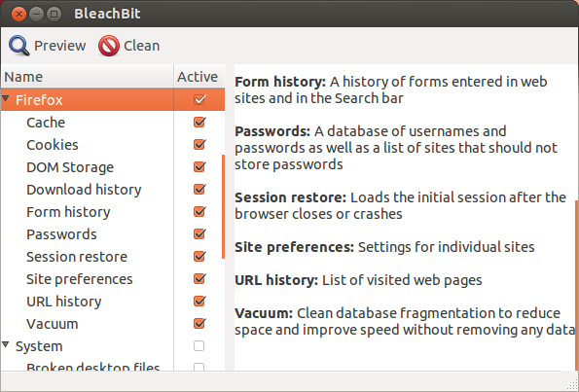Click the Active column header
This screenshot has height=392, width=579.
(x=199, y=77)
